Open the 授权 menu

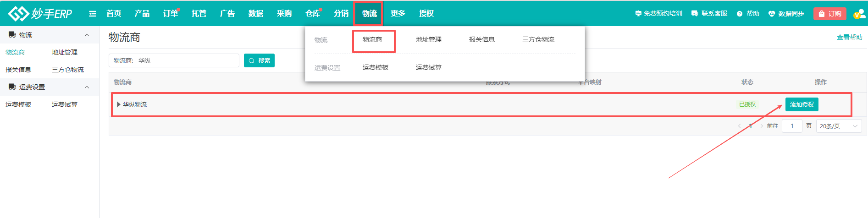(x=426, y=14)
